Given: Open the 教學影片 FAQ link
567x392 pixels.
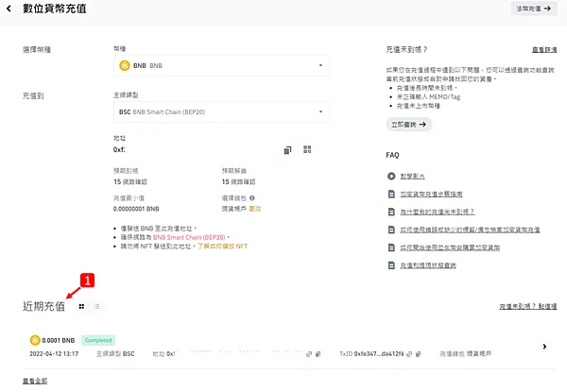Looking at the screenshot, I should tap(413, 177).
